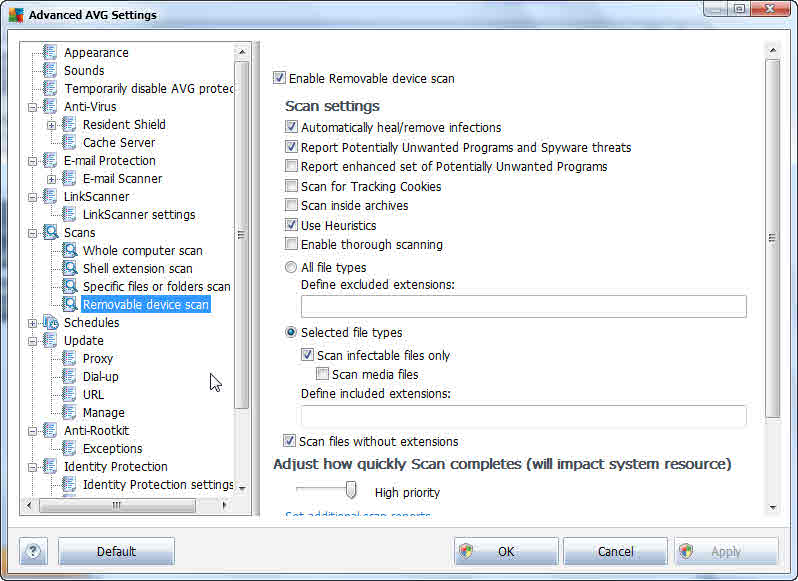Click the Dial-up tree icon
Screen dimensions: 798x581
(x=69, y=376)
